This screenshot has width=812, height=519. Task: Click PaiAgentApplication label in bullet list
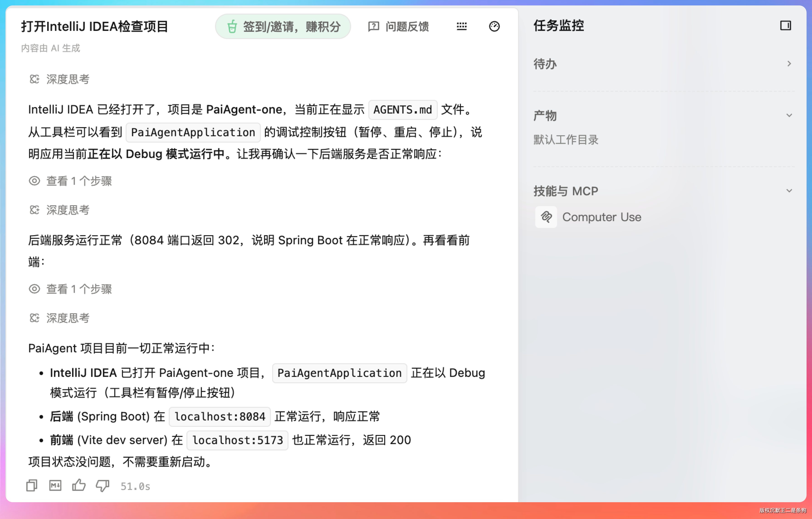point(339,373)
